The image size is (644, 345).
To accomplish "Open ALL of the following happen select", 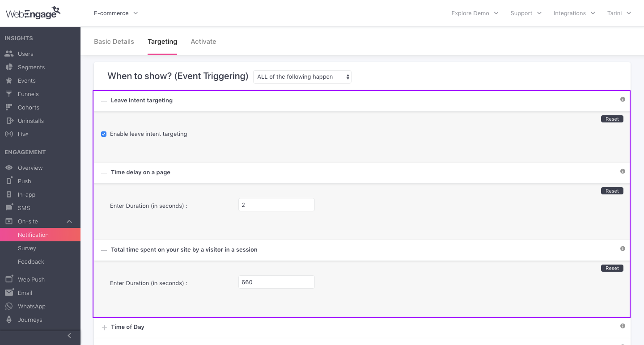I will point(302,77).
